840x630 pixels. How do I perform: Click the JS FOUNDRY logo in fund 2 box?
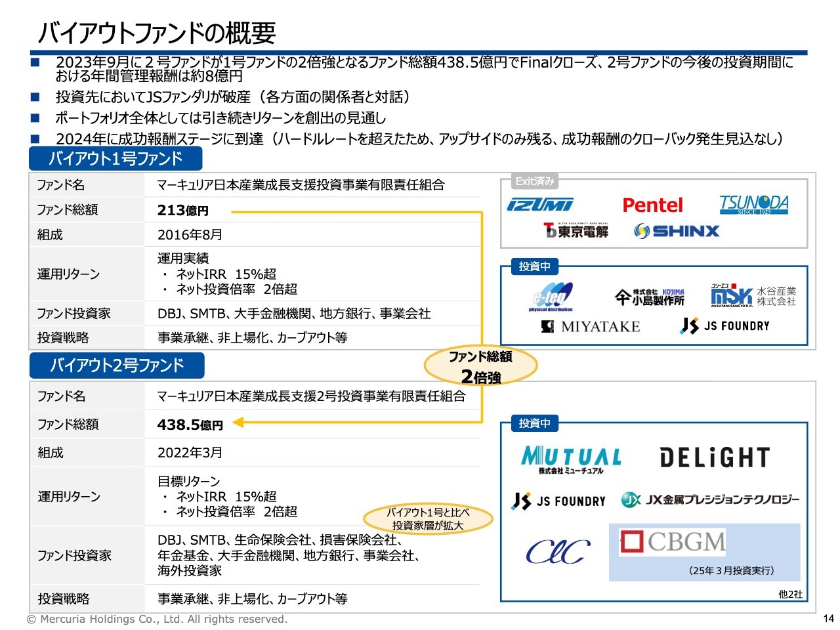click(x=558, y=501)
